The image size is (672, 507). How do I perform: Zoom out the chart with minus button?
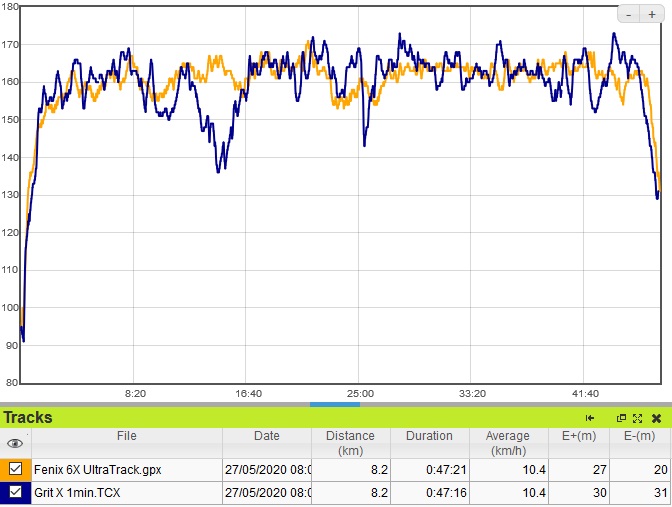629,15
